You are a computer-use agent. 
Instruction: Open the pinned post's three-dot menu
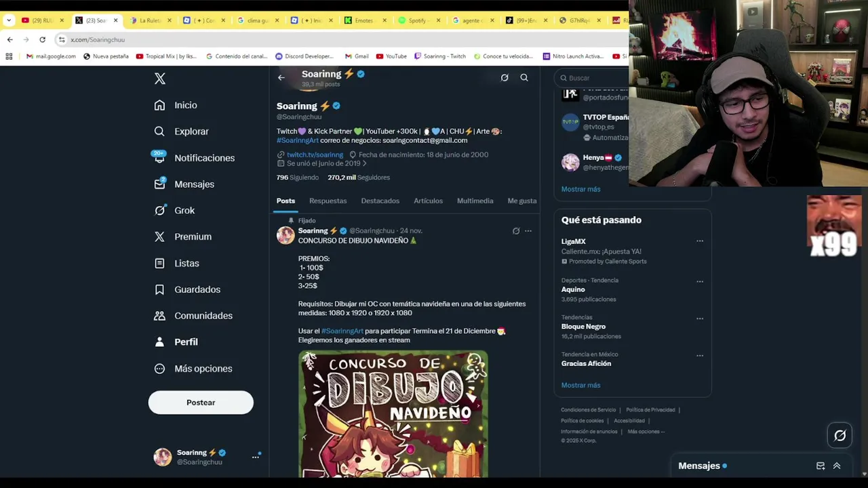pyautogui.click(x=528, y=231)
